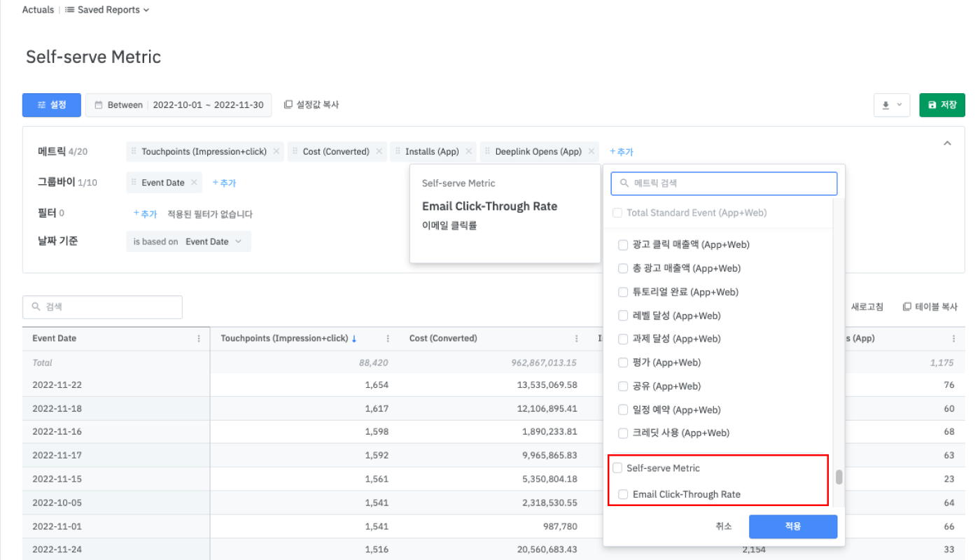This screenshot has width=980, height=560.
Task: Check the 공유 (App+Web) checkbox
Action: pyautogui.click(x=623, y=386)
